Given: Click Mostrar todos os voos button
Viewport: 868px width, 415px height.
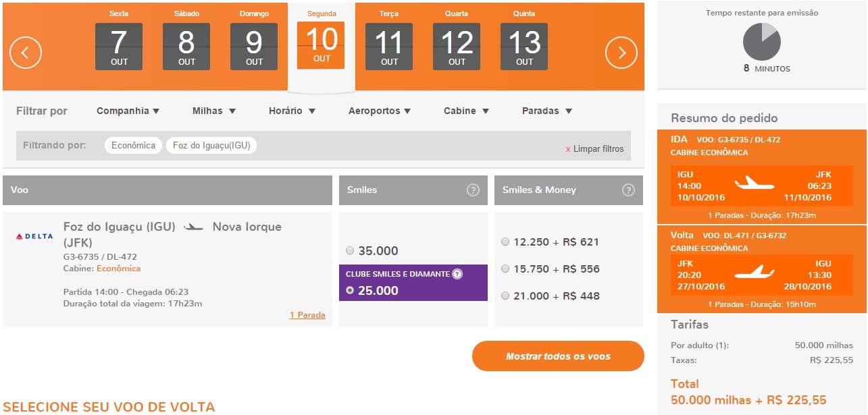Looking at the screenshot, I should click(558, 356).
